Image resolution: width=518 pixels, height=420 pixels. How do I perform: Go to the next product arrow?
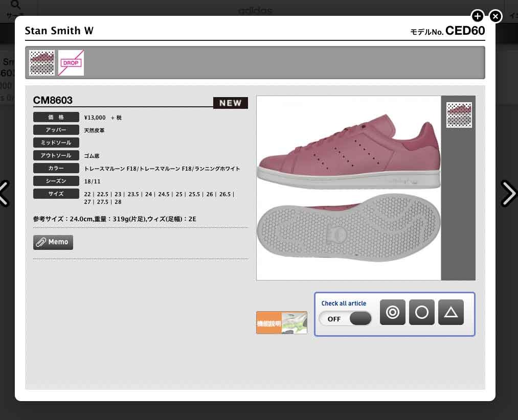[x=508, y=193]
